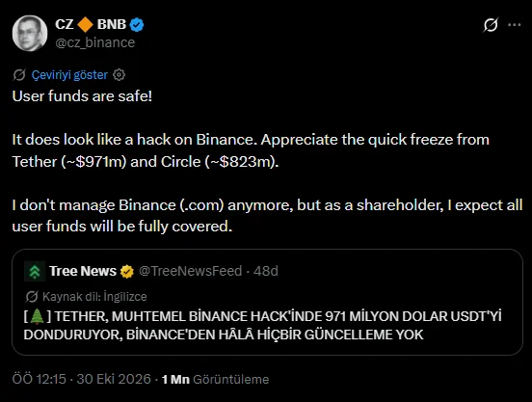Viewport: 532px width, 402px height.
Task: Click the ÖÖ 12:15 · 30 Eki 2026 timestamp
Action: click(81, 379)
